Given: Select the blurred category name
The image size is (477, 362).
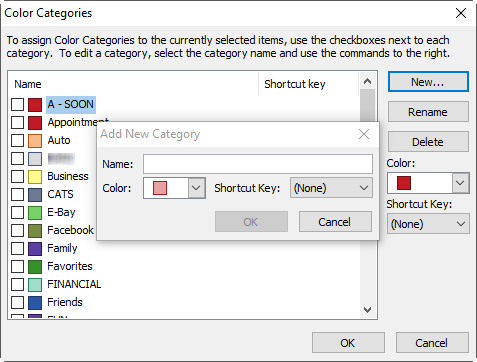Looking at the screenshot, I should (x=61, y=158).
